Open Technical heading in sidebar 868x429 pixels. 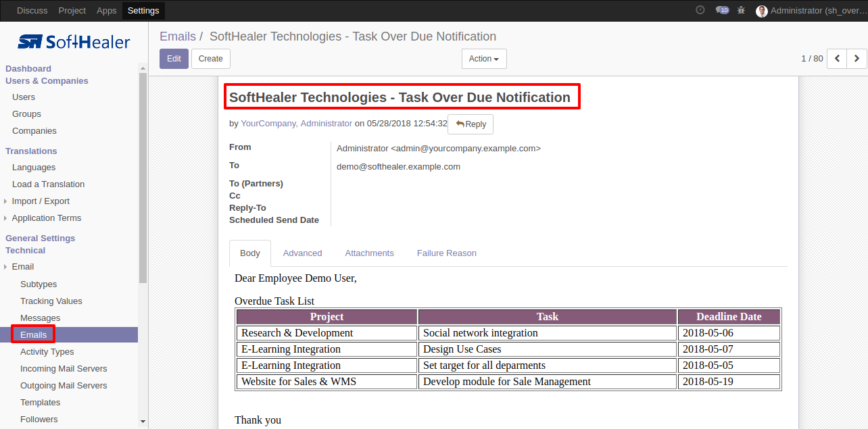tap(26, 251)
